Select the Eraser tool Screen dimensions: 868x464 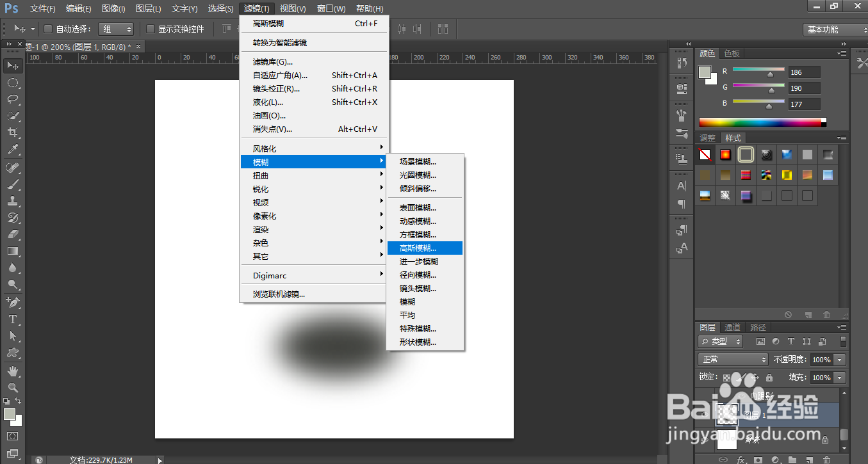tap(13, 234)
